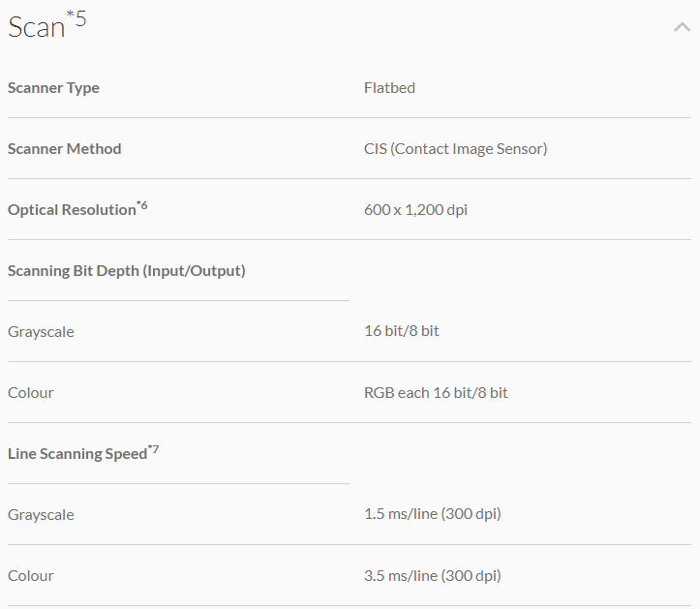Click the 1.5 ms/line (300 dpi) value

[x=432, y=514]
